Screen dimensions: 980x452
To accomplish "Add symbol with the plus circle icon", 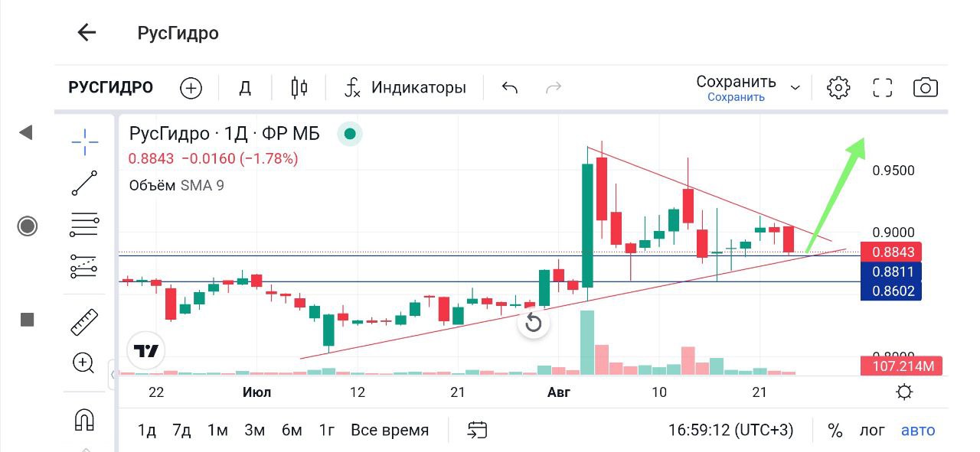I will [x=191, y=88].
